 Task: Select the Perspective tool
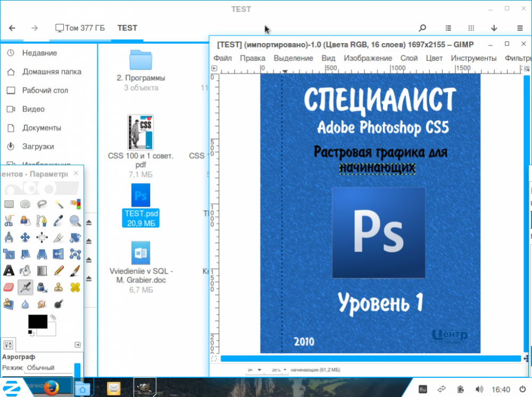(41, 254)
